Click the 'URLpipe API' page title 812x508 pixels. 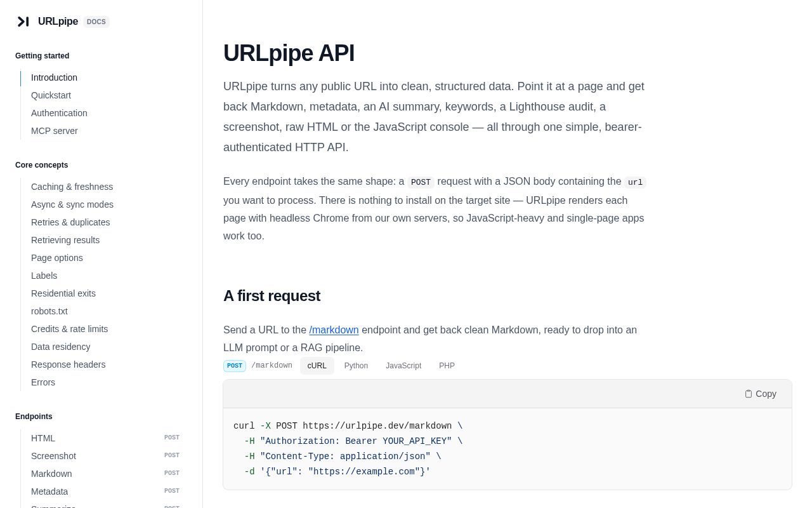(x=289, y=53)
